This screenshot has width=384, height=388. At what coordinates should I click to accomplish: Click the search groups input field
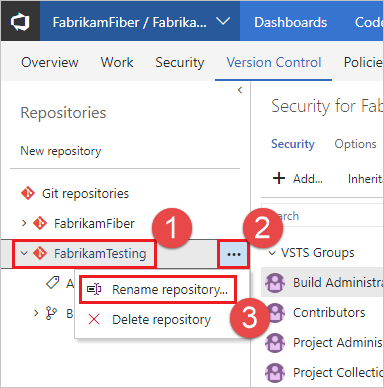(x=323, y=216)
